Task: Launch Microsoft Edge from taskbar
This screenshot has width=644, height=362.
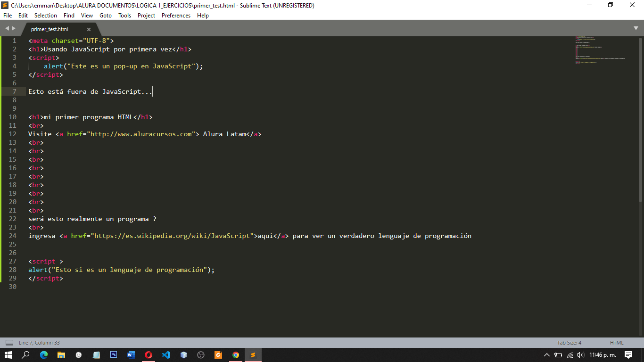Action: [44, 355]
